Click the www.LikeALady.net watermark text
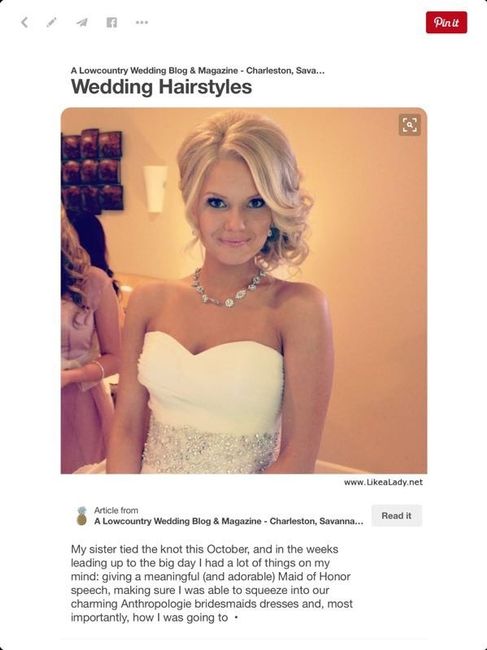Viewport: 487px width, 650px height. click(x=383, y=482)
